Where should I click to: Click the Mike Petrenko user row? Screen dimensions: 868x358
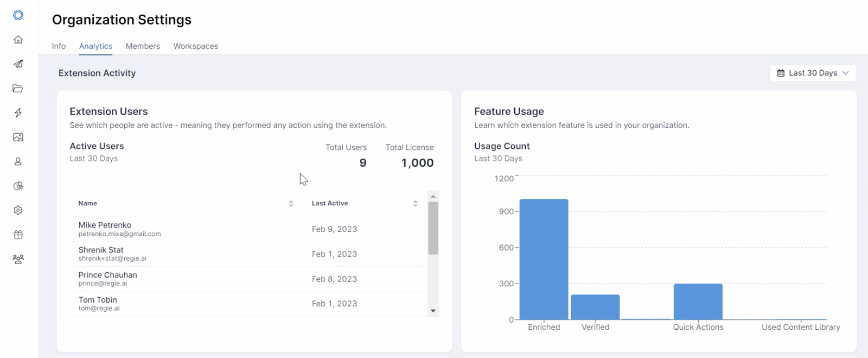click(248, 229)
